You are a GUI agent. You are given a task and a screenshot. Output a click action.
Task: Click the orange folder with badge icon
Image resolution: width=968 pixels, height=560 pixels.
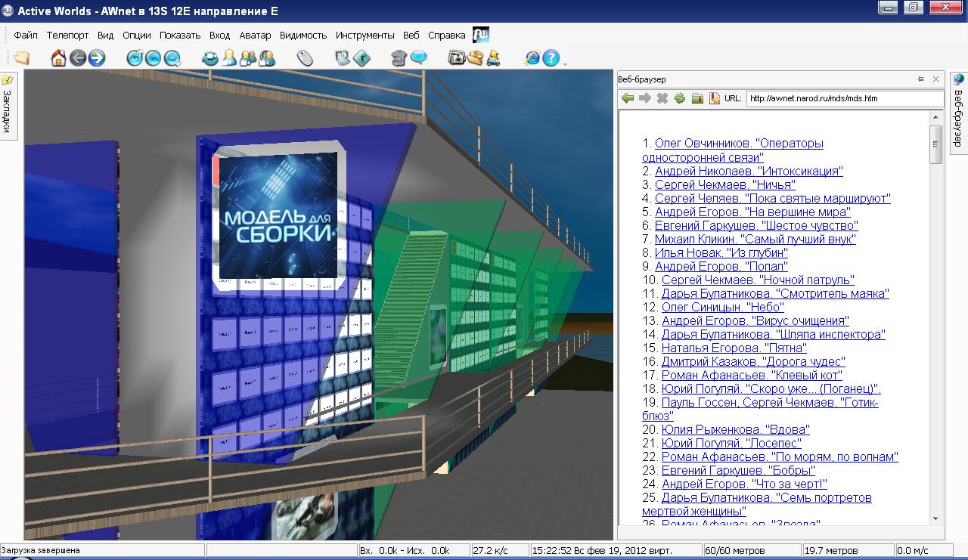(475, 58)
